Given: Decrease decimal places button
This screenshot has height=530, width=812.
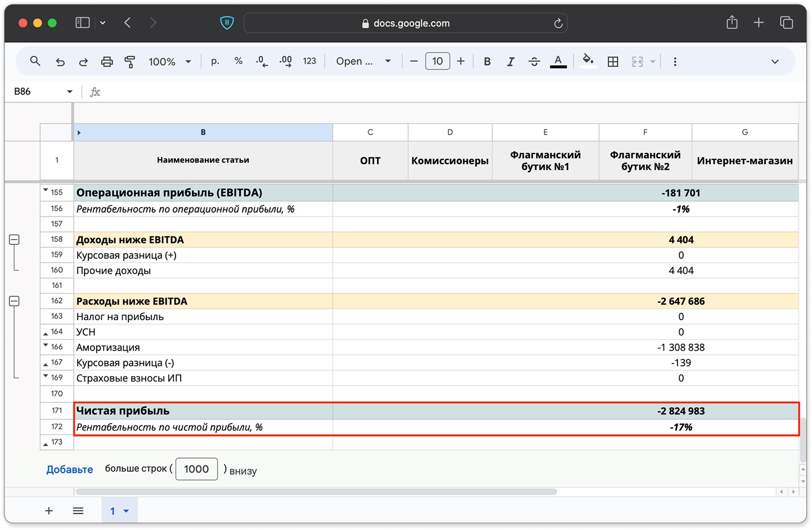Looking at the screenshot, I should point(262,61).
